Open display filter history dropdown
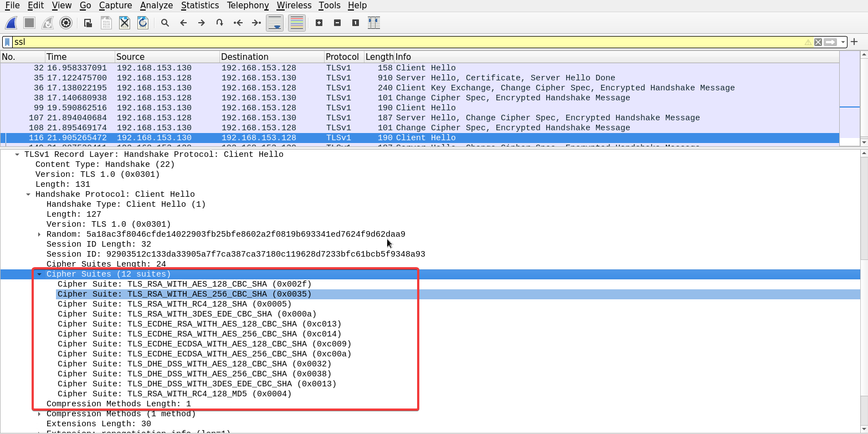The width and height of the screenshot is (868, 434). tap(843, 42)
